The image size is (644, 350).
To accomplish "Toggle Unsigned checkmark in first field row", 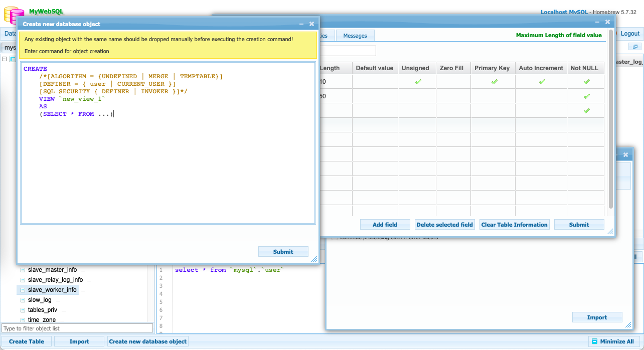I will pos(418,82).
